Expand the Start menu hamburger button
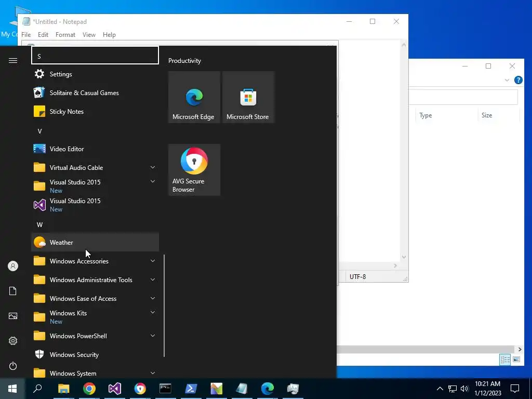Screen dimensions: 532x399 click(13, 60)
